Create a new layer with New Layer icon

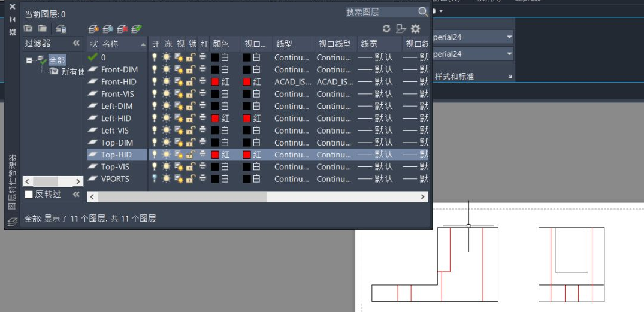coord(94,29)
